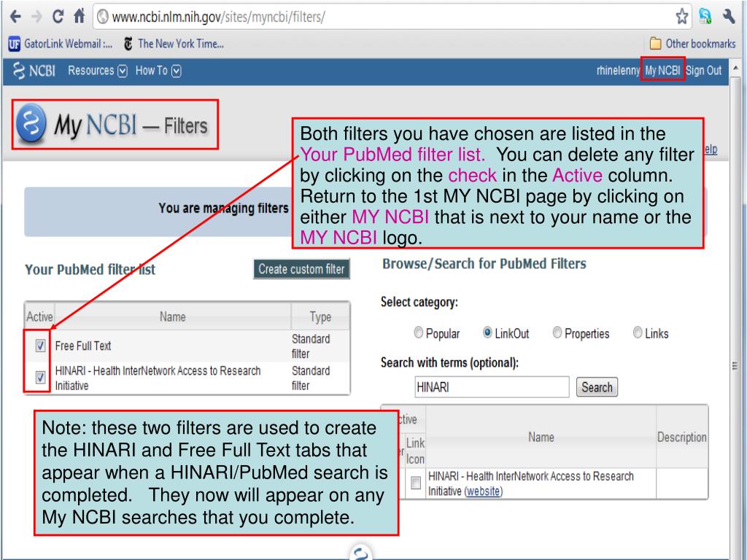Open My NCBI link next to username
The image size is (747, 560).
point(662,71)
